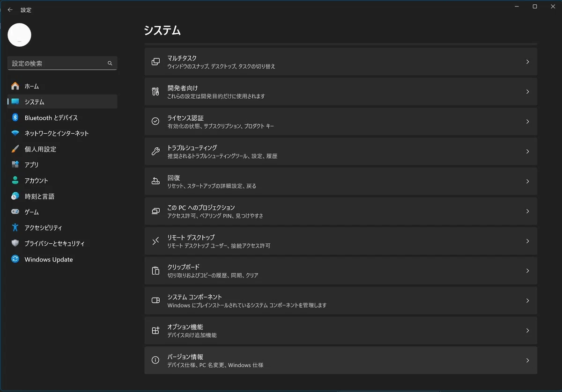Click the ホーム house icon
The width and height of the screenshot is (562, 392).
click(x=15, y=86)
